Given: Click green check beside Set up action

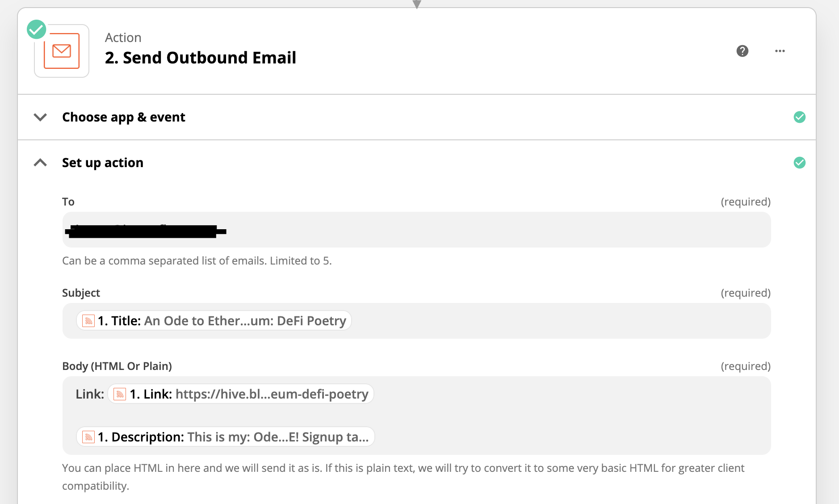Looking at the screenshot, I should [x=800, y=163].
